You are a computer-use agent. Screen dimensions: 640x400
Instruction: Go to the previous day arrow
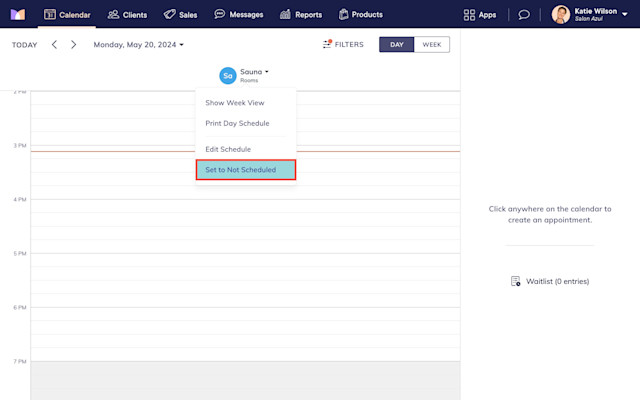click(x=54, y=44)
